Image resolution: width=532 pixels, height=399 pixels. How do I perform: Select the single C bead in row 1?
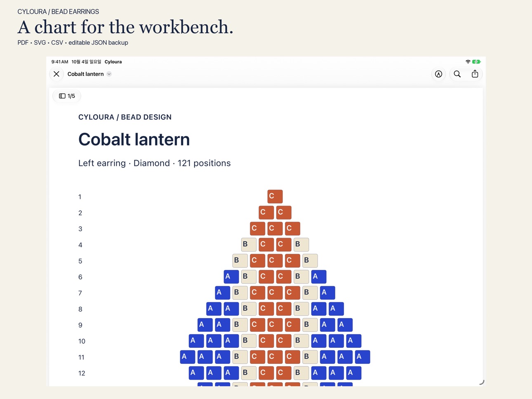tap(275, 196)
